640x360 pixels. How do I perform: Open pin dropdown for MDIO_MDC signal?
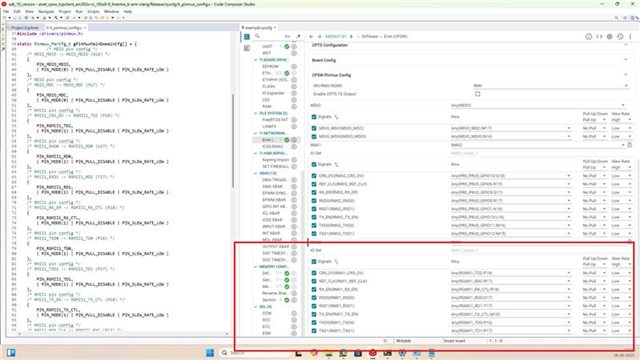tap(511, 128)
